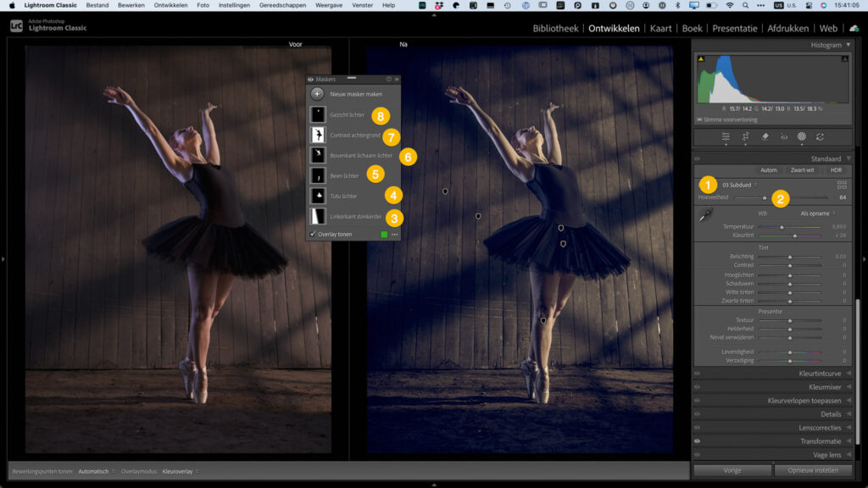The width and height of the screenshot is (868, 488).
Task: Click the Hoeveelheid slider handle
Action: coord(765,198)
